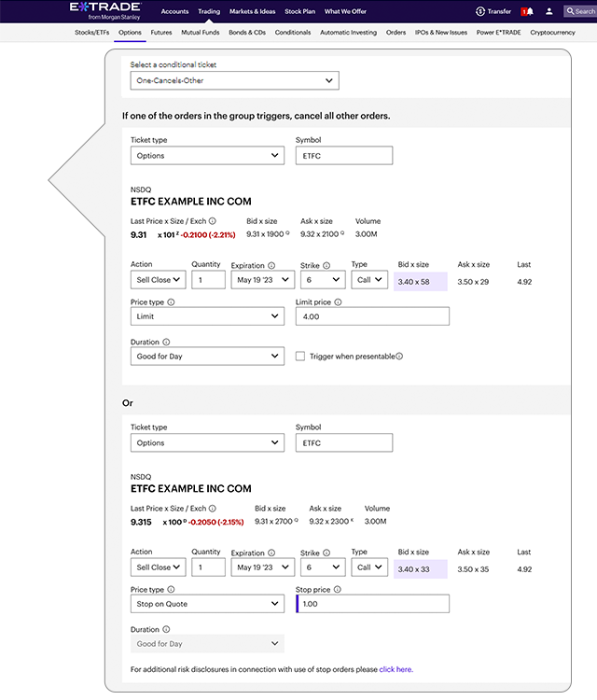Expand the One-Cancels-Other conditional ticket dropdown
Image resolution: width=597 pixels, height=700 pixels.
pyautogui.click(x=234, y=80)
